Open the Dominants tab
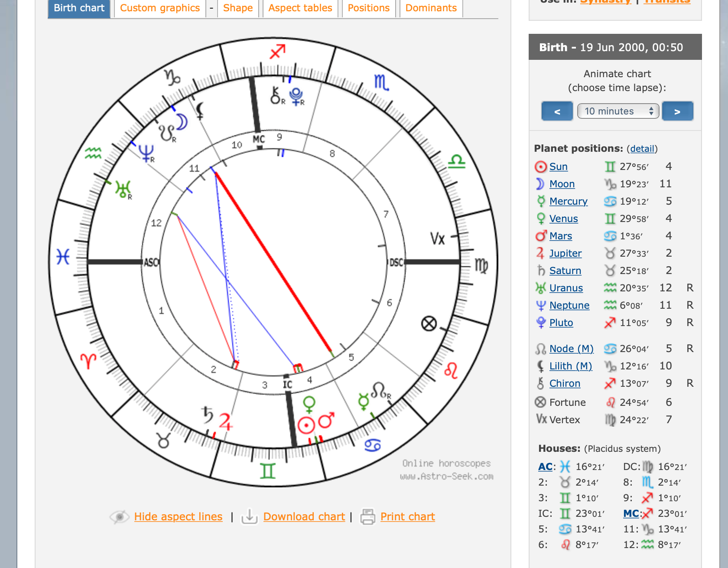 [431, 8]
